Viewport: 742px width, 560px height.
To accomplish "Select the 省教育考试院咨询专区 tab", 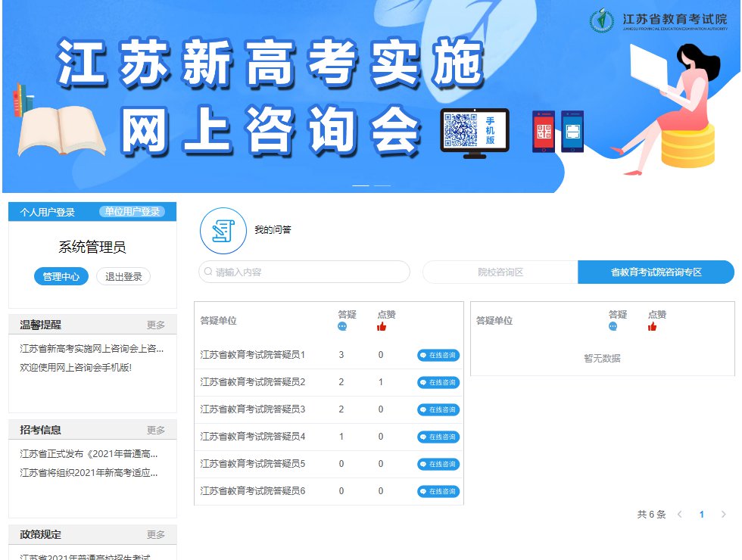I will click(656, 272).
